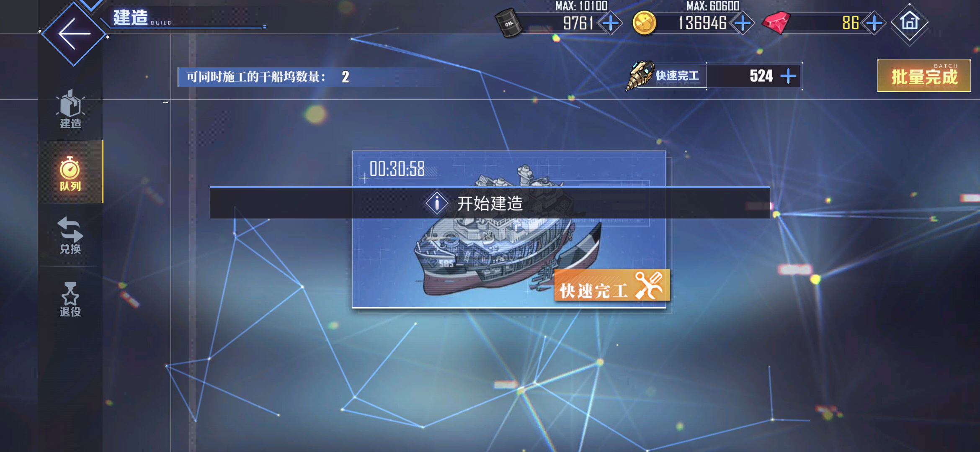Open the home screen via the house icon
980x452 pixels.
click(x=910, y=22)
